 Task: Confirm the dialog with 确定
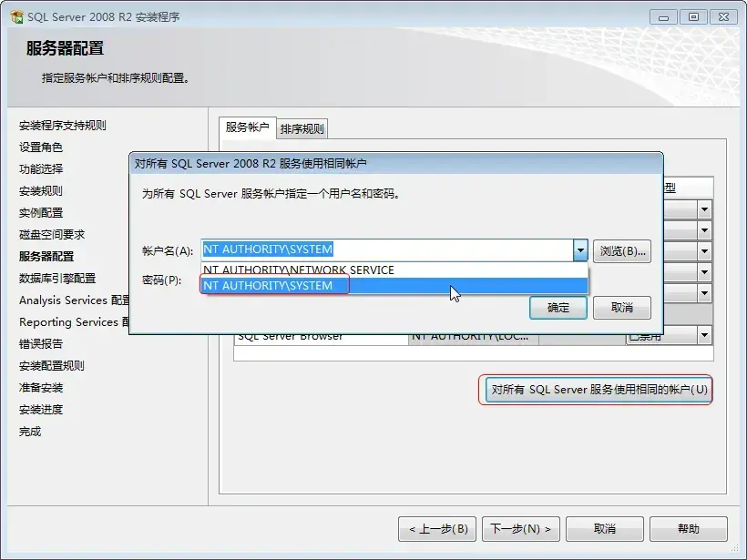click(558, 308)
